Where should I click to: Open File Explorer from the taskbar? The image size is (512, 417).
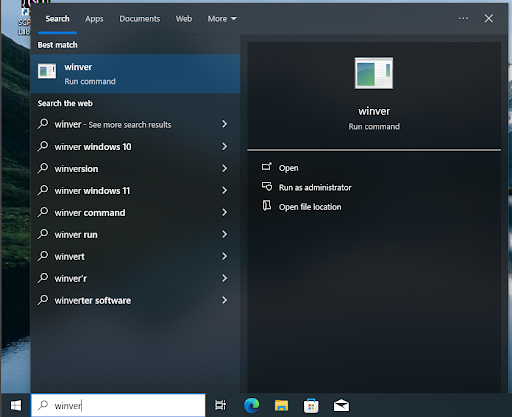tap(281, 406)
